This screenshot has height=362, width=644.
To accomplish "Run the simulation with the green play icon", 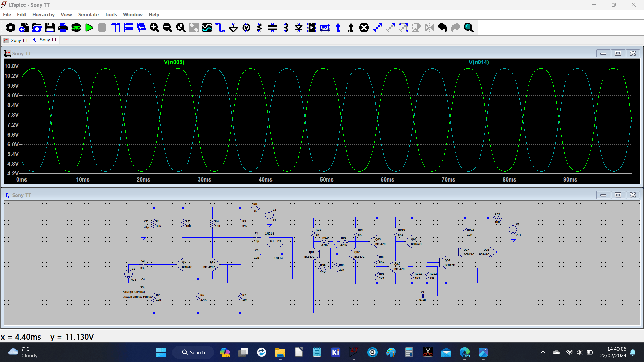I will coord(89,28).
